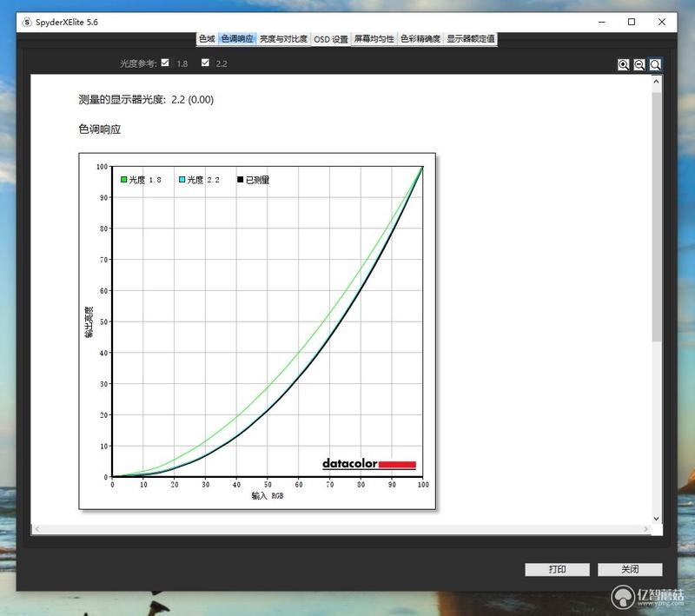Switch to the 色域 tab
This screenshot has width=695, height=616.
(207, 39)
